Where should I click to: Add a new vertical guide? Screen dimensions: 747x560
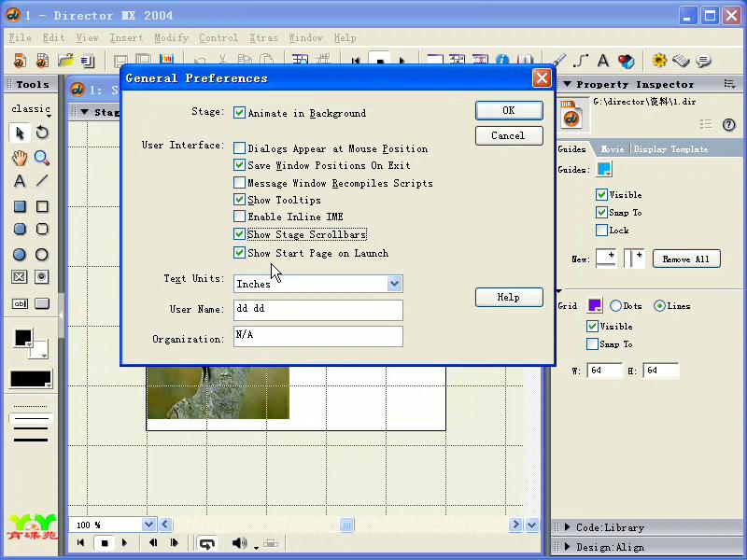(634, 258)
